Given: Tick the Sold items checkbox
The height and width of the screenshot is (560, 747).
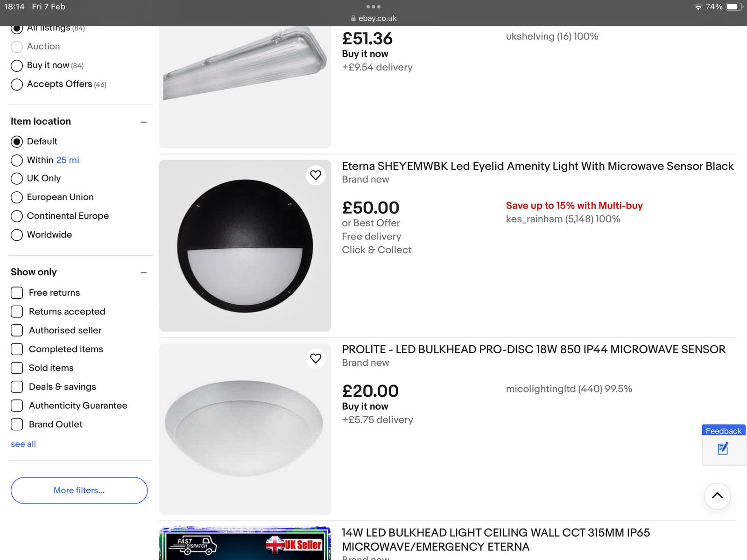Looking at the screenshot, I should point(17,368).
